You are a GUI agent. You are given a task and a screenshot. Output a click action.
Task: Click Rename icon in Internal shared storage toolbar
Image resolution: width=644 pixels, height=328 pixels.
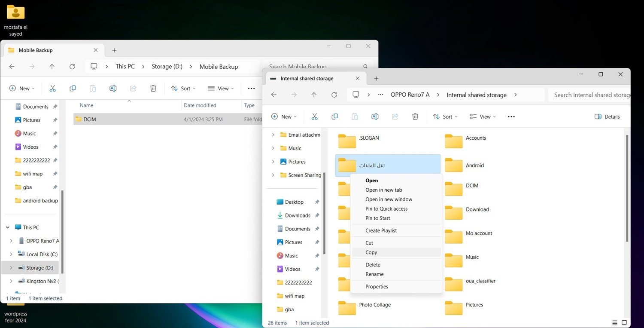pos(375,116)
